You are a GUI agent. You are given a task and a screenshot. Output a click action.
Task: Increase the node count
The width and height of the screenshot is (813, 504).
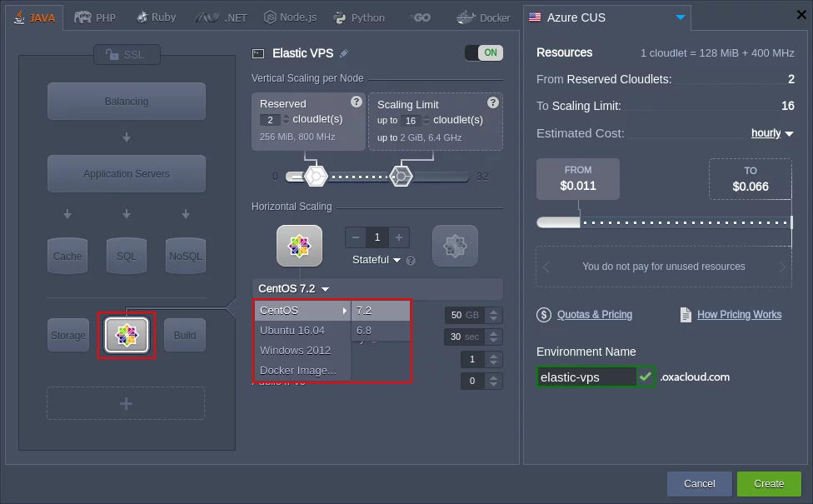[399, 237]
